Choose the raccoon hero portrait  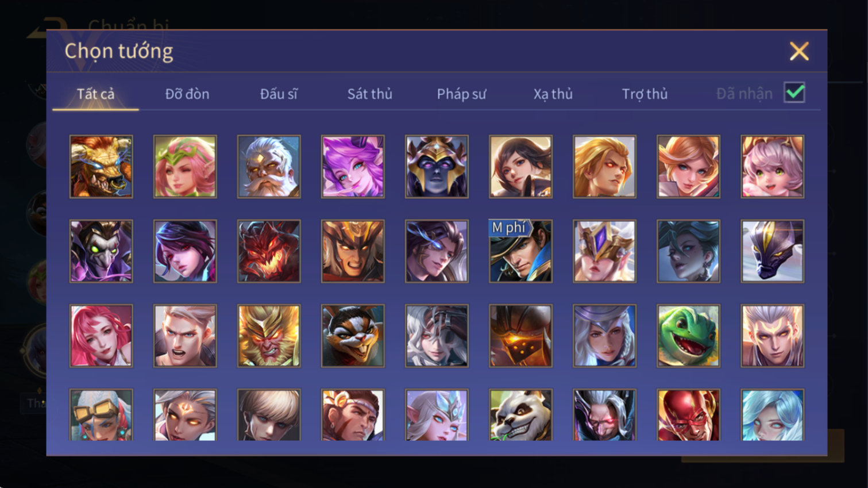353,336
